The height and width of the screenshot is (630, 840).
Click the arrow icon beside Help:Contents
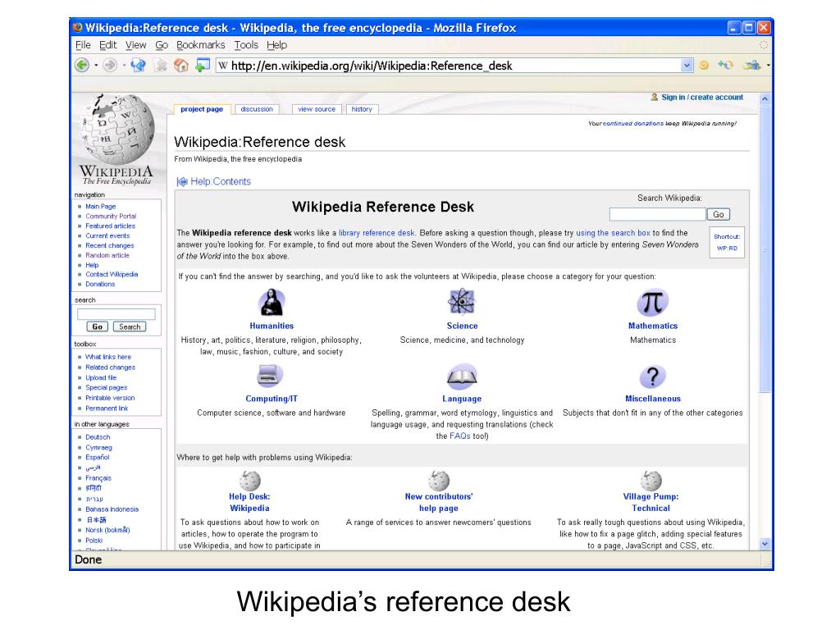(182, 181)
